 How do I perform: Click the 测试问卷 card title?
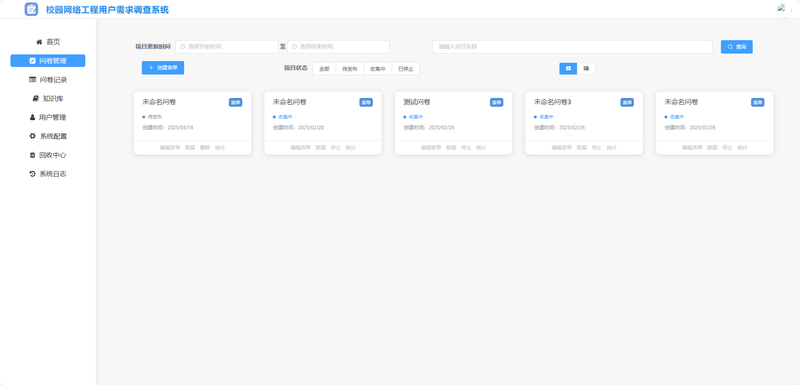[x=417, y=102]
